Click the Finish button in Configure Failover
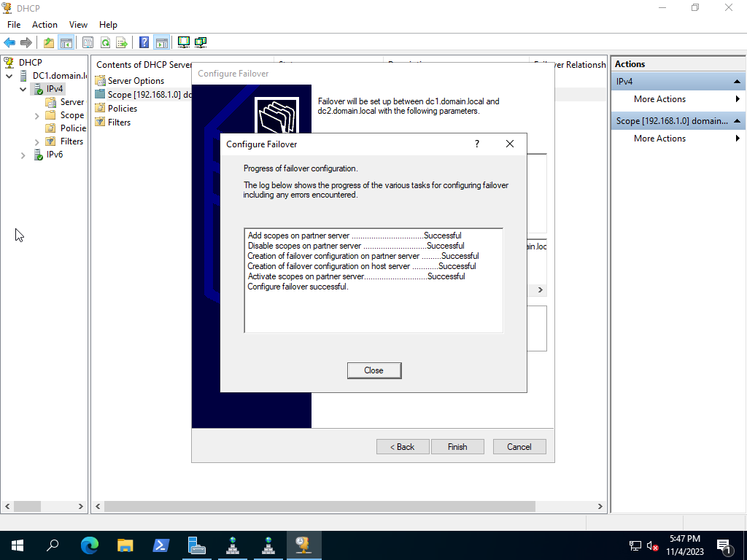The image size is (747, 560). 457,446
